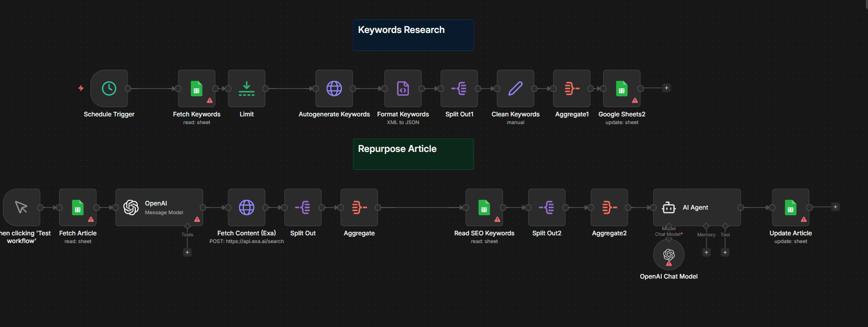Click the Format Keywords label text
Viewport: 868px width, 327px height.
(403, 114)
